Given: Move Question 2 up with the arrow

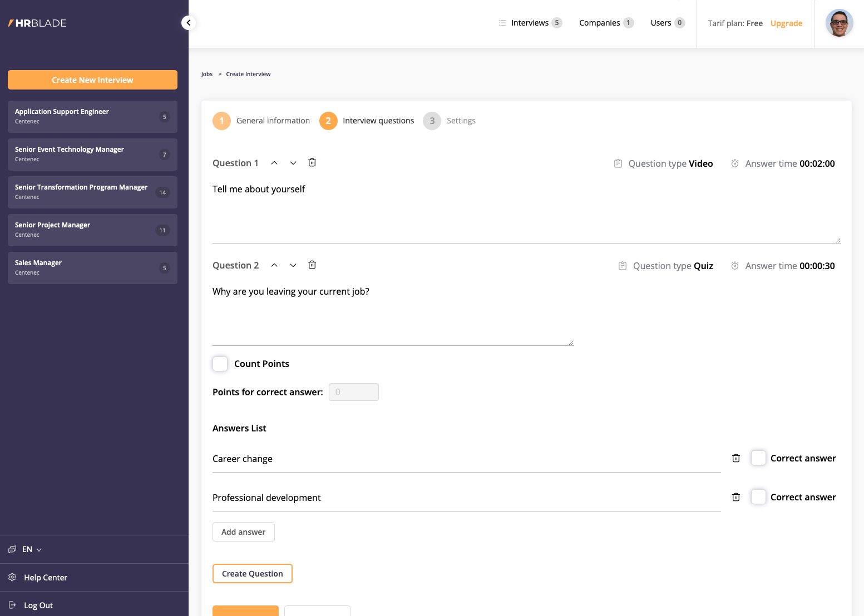Looking at the screenshot, I should (274, 265).
